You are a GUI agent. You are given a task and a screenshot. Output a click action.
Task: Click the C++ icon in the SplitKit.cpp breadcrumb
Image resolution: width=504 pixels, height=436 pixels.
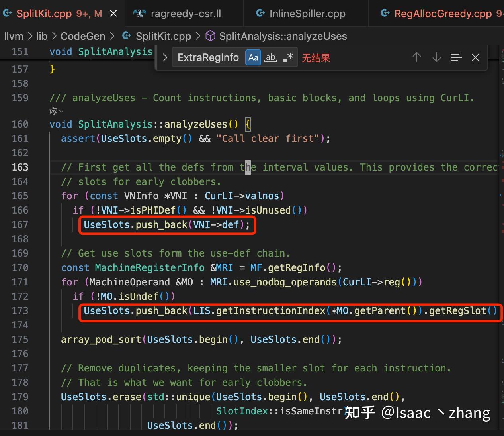[126, 36]
